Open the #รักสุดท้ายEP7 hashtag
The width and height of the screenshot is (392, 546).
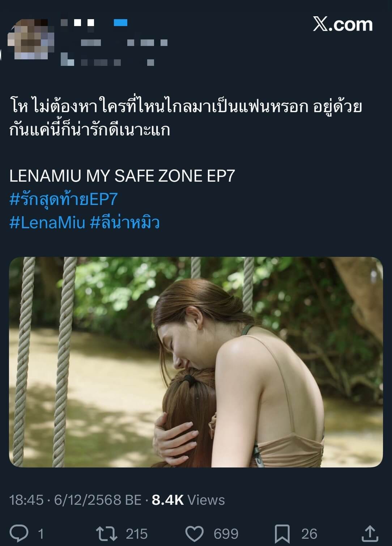pos(64,199)
